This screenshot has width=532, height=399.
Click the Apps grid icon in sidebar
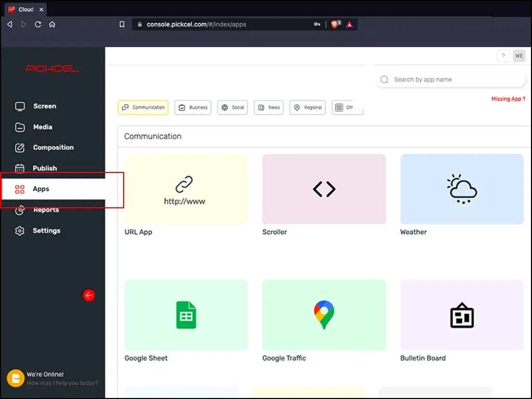point(19,189)
